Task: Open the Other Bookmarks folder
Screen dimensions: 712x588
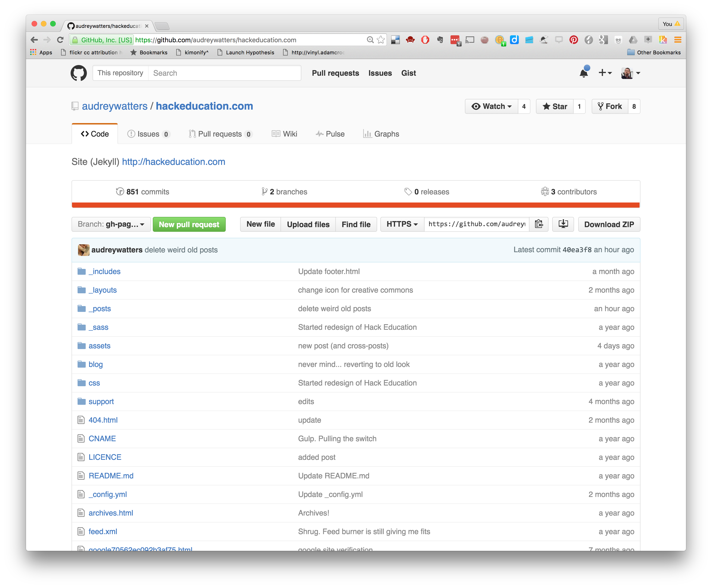Action: [x=654, y=52]
